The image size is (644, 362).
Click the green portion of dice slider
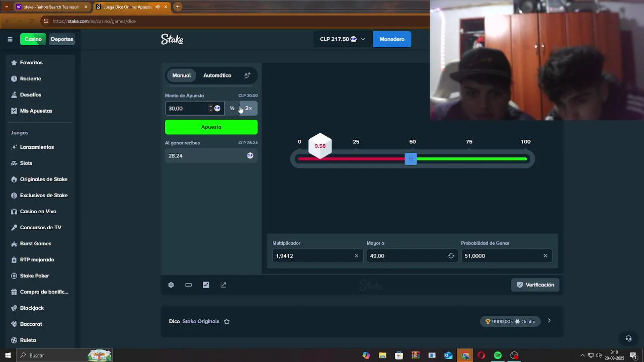tap(472, 159)
